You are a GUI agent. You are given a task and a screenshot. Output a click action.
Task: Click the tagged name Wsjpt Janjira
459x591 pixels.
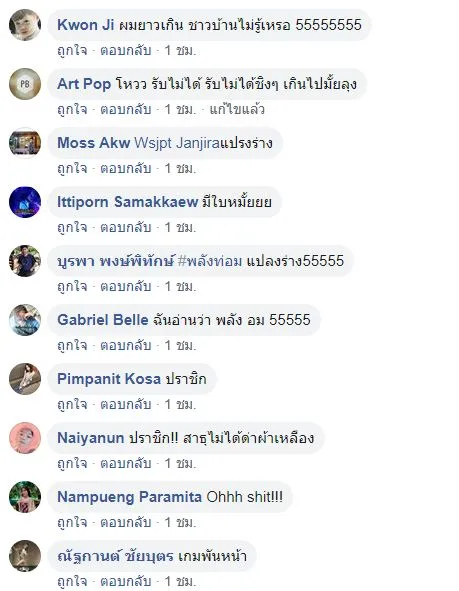click(x=177, y=143)
